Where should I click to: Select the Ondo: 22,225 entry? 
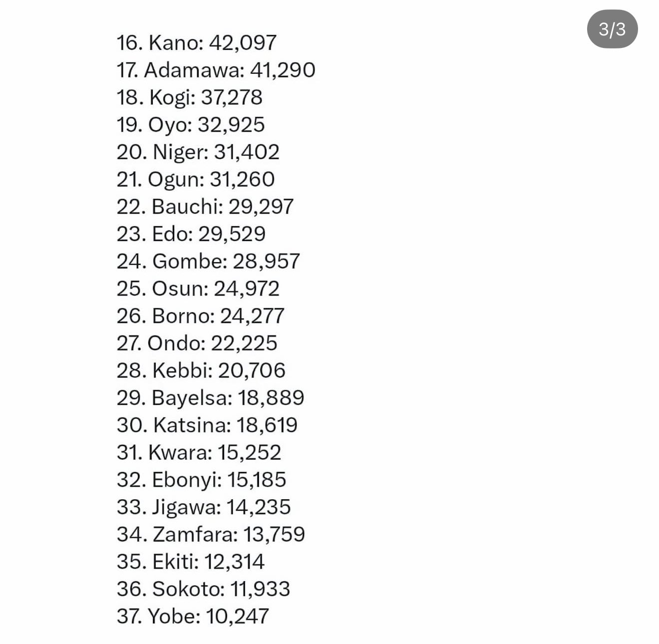(x=197, y=343)
